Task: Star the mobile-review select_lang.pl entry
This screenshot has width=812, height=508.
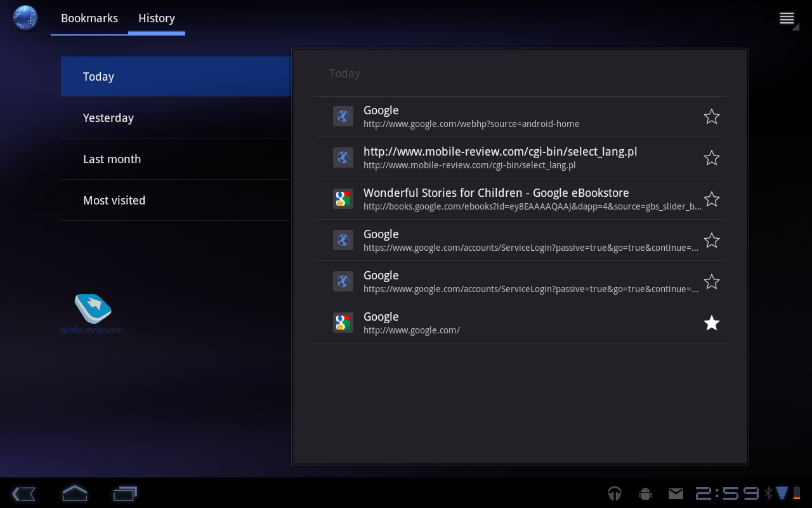Action: [712, 158]
